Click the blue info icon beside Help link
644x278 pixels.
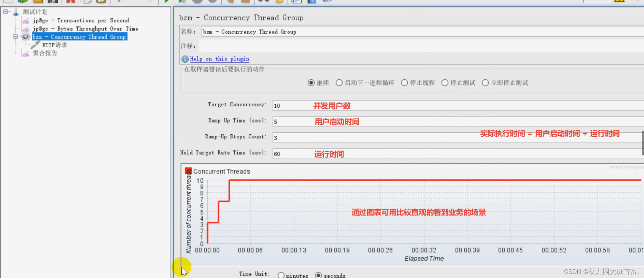[x=185, y=59]
